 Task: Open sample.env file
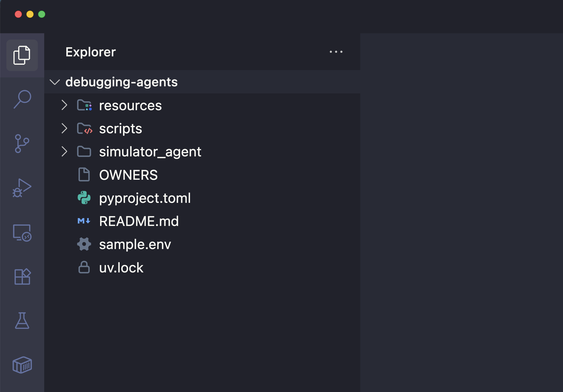pyautogui.click(x=135, y=244)
